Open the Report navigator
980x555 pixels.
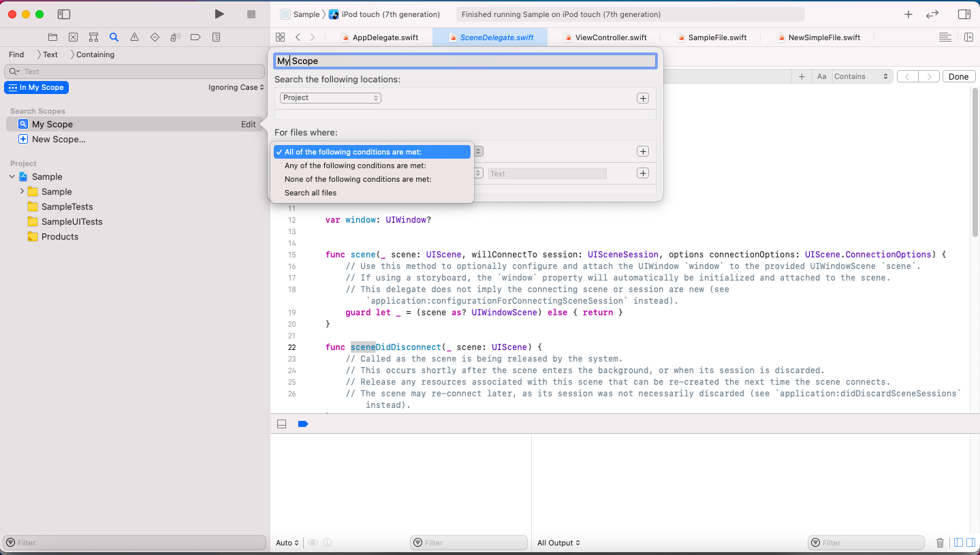pyautogui.click(x=216, y=37)
